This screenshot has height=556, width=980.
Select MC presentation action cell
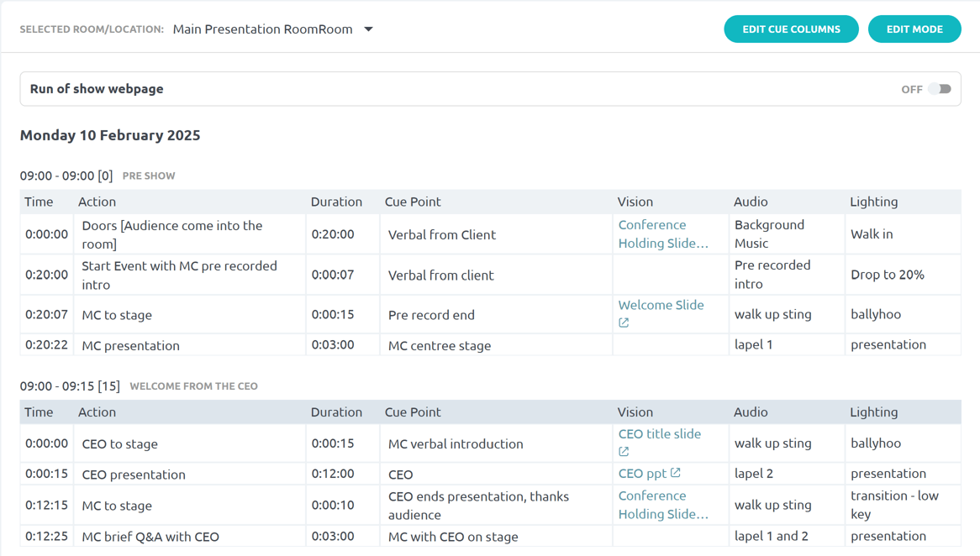pos(190,345)
